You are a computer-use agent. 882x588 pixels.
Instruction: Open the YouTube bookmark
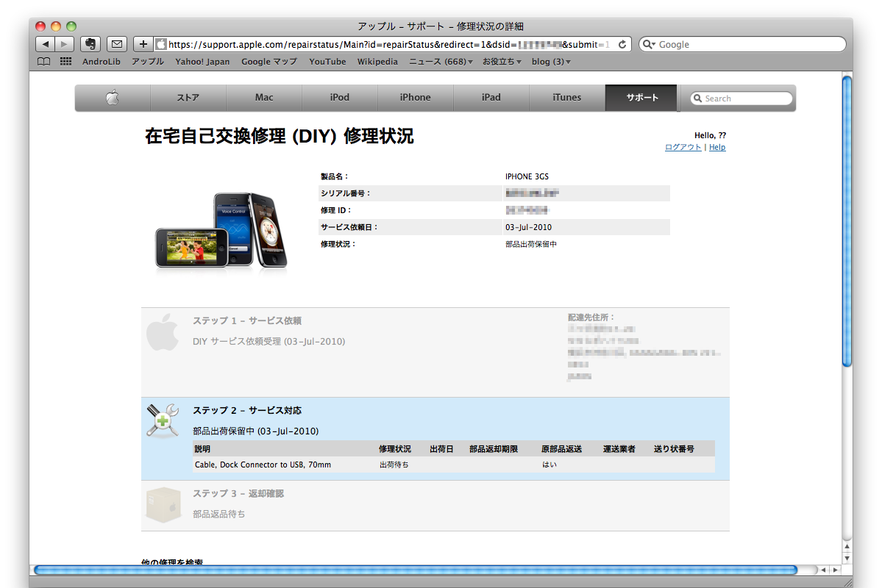[x=327, y=61]
